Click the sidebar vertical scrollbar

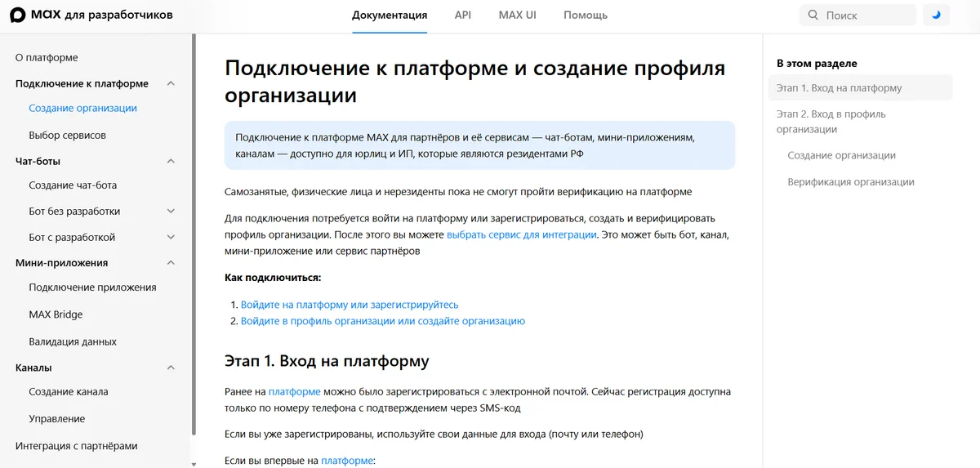coord(194,234)
